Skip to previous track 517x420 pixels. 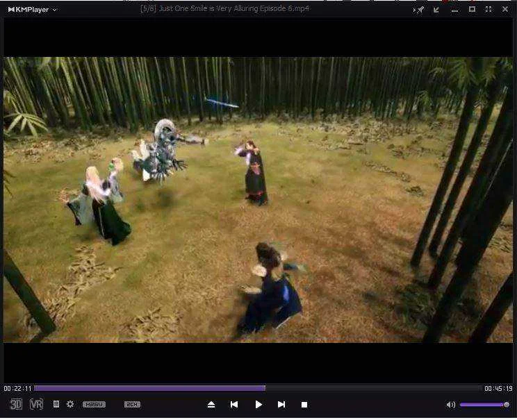coord(234,405)
